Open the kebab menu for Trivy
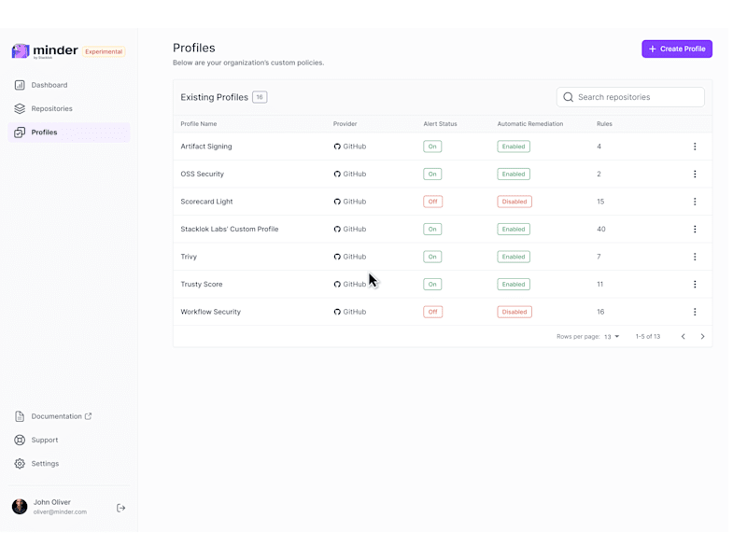Screen dimensions: 747x560 click(x=695, y=258)
